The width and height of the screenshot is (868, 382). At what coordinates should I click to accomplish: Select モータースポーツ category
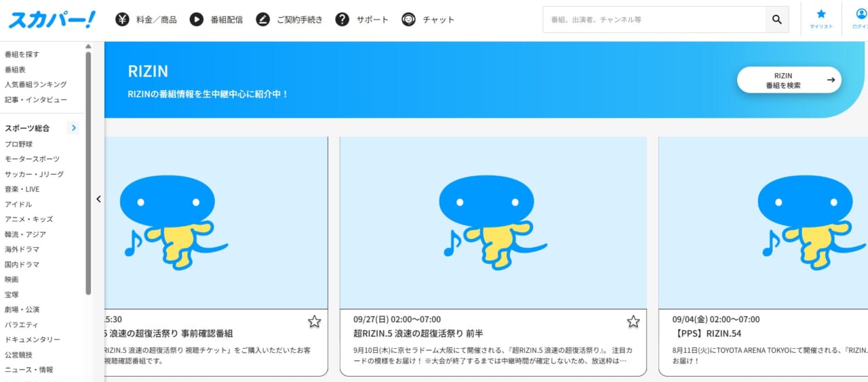pos(32,159)
